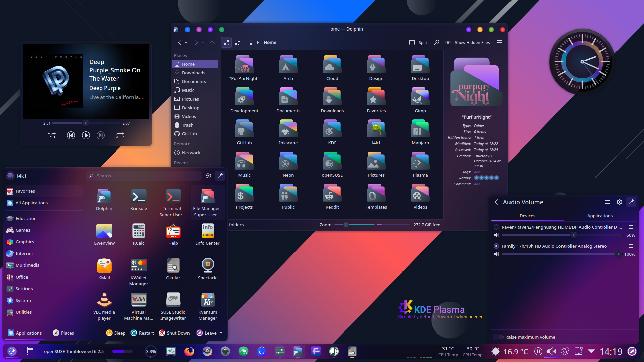Select Network in Remote places
Image resolution: width=644 pixels, height=362 pixels.
pyautogui.click(x=195, y=153)
